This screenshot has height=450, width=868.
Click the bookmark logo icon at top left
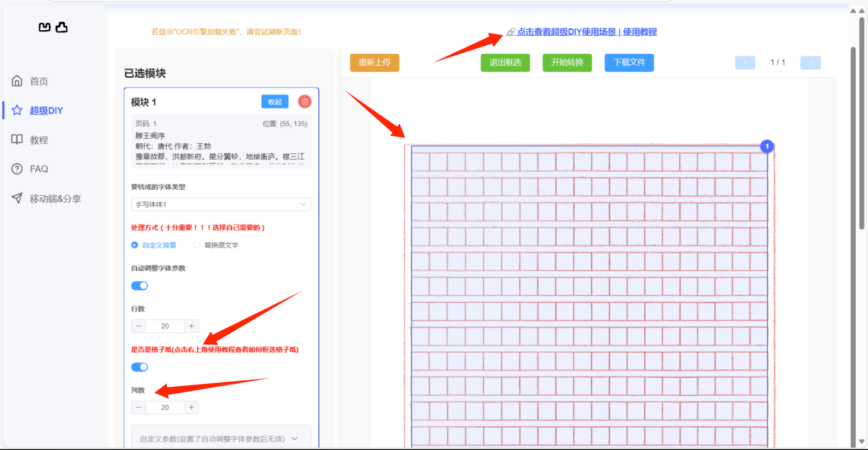44,27
